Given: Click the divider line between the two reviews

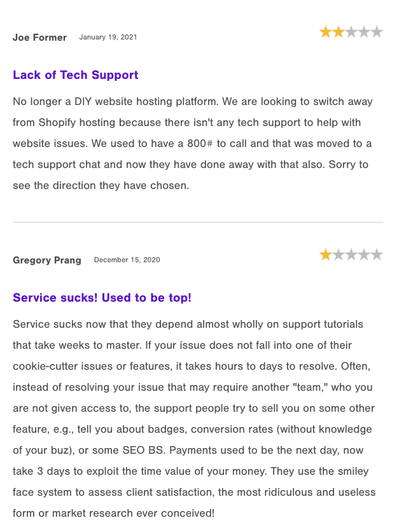Looking at the screenshot, I should 197,222.
